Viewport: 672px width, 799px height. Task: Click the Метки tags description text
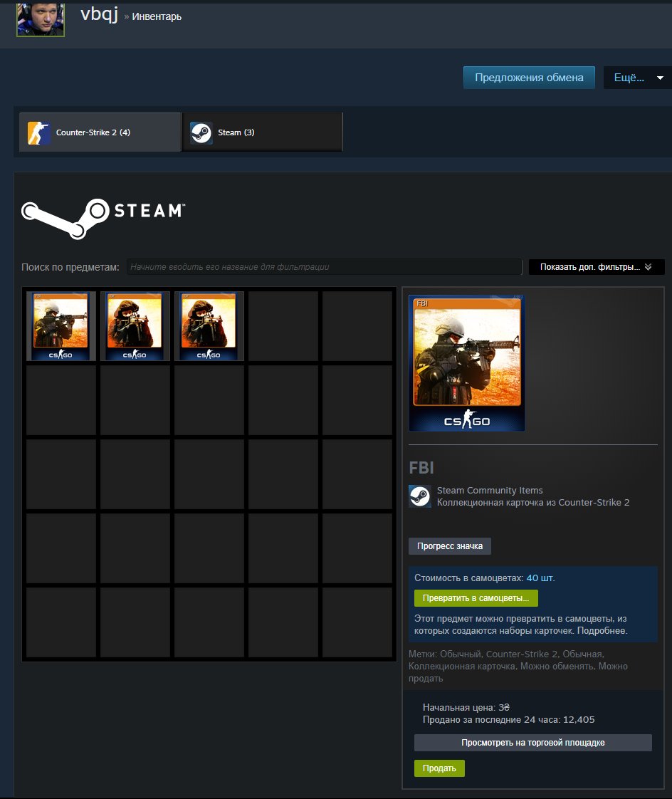click(518, 667)
